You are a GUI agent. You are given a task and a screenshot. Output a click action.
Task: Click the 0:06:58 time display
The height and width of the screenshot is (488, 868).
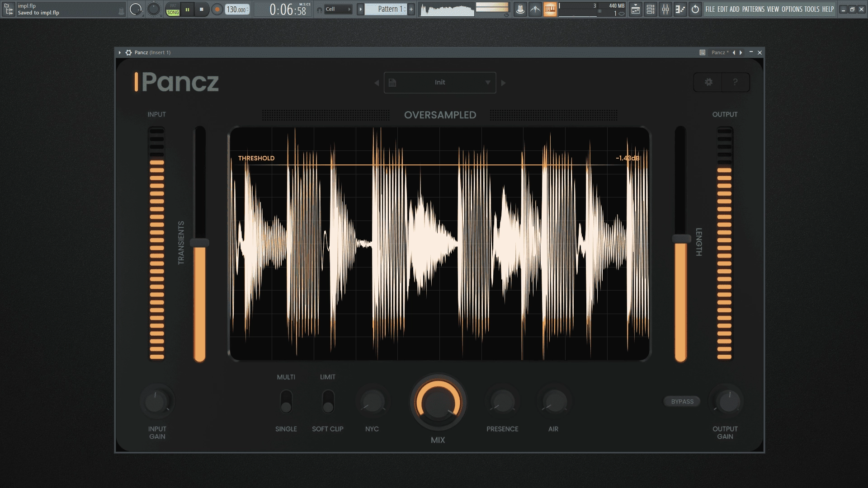(x=288, y=9)
